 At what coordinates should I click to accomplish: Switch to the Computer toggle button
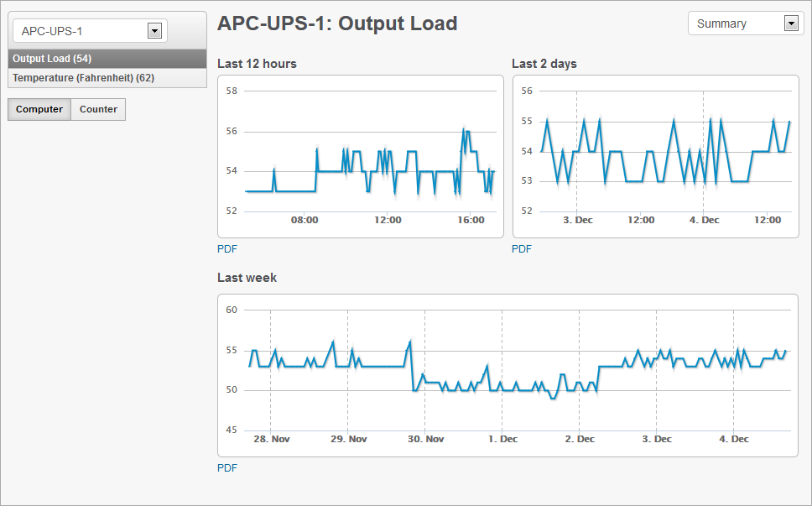click(39, 109)
